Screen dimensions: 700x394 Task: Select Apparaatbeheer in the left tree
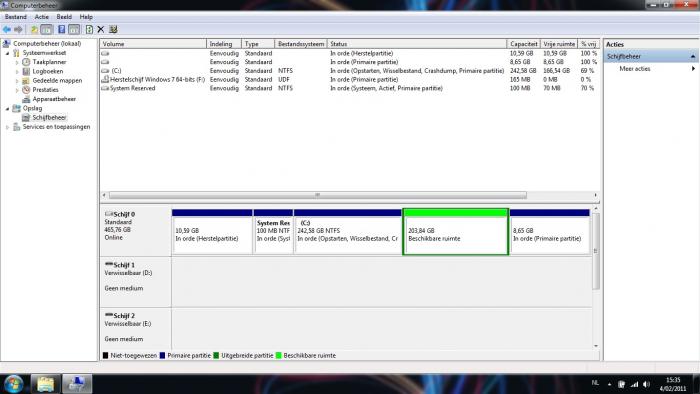54,99
